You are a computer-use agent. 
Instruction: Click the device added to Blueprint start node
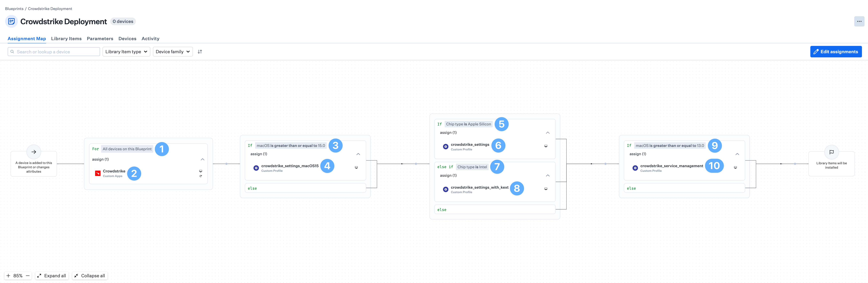pyautogui.click(x=34, y=164)
